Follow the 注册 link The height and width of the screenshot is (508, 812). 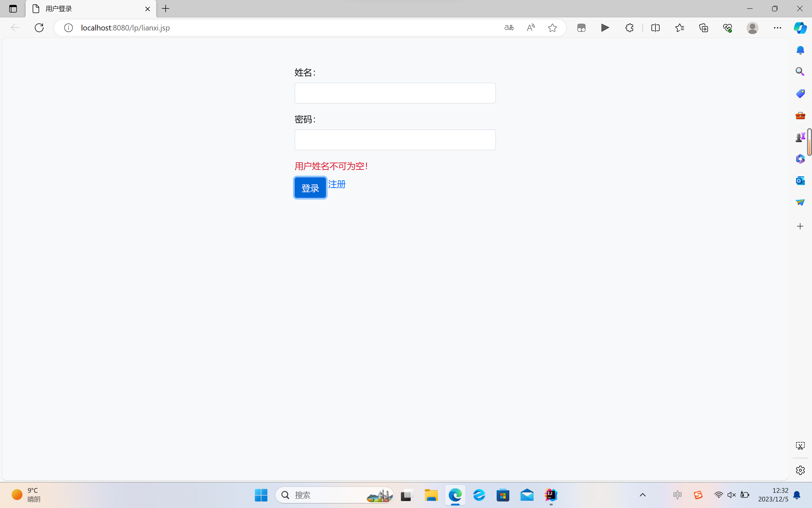(337, 184)
